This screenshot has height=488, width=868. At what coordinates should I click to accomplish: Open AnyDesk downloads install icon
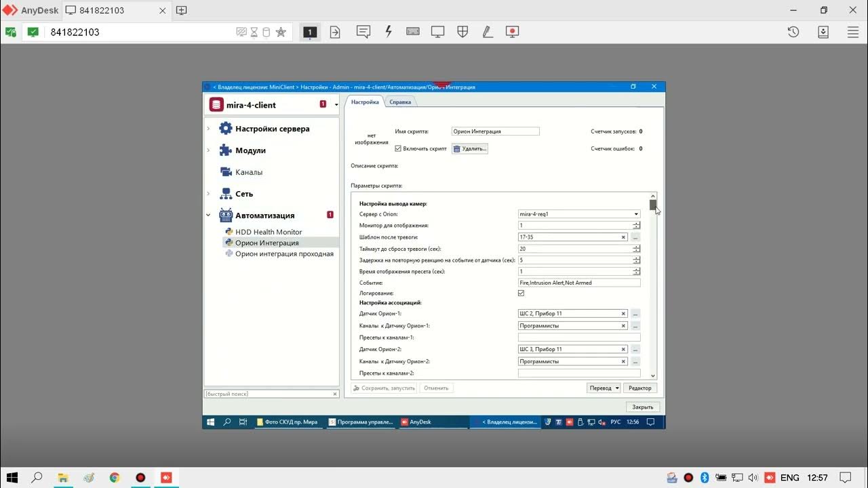[x=823, y=32]
